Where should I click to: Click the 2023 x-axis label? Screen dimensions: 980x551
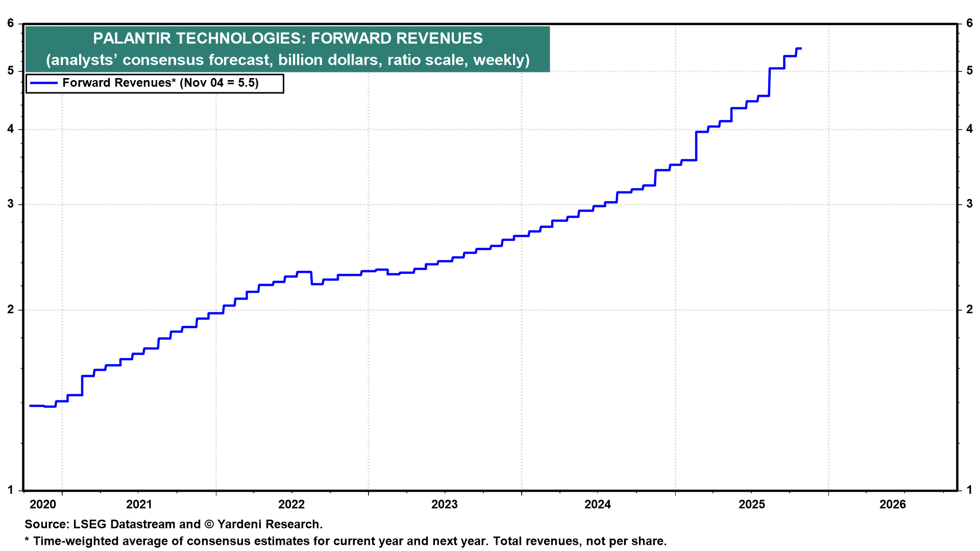click(445, 505)
